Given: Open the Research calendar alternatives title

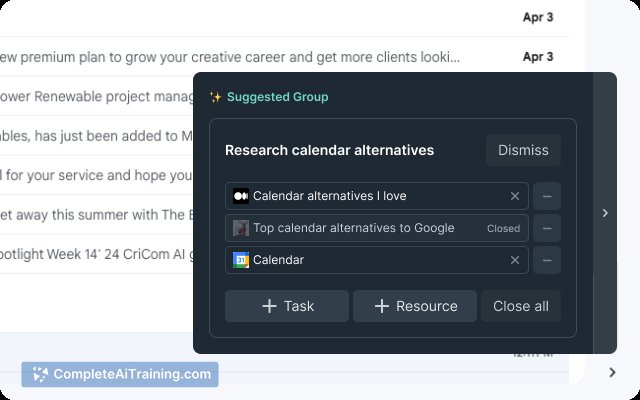Looking at the screenshot, I should [x=329, y=150].
